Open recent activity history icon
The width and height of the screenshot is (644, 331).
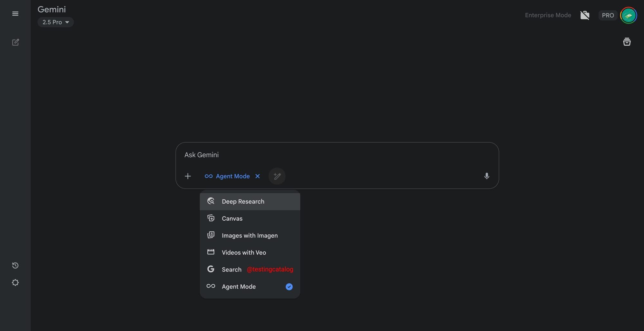pyautogui.click(x=15, y=265)
